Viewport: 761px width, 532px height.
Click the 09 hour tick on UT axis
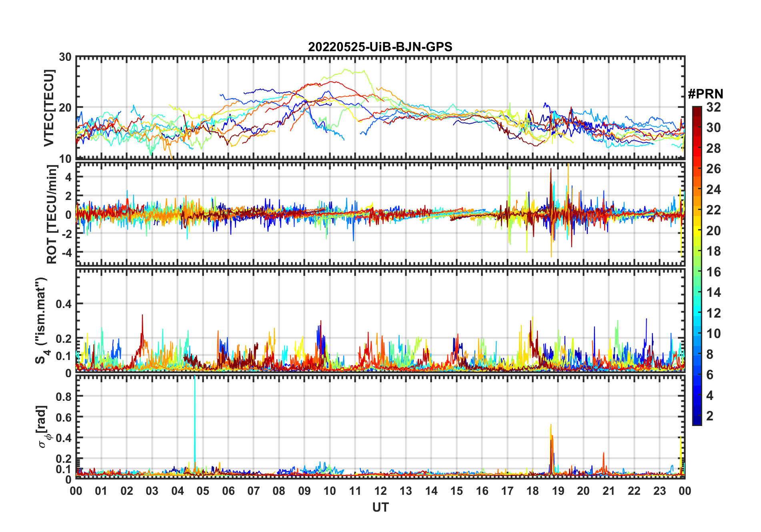304,491
